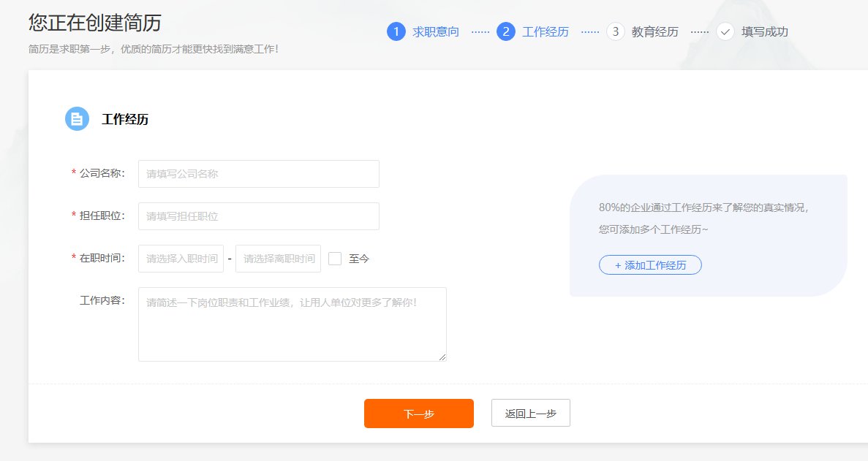Select the step 1 求职意向 circle icon
This screenshot has height=461, width=868.
pos(397,31)
